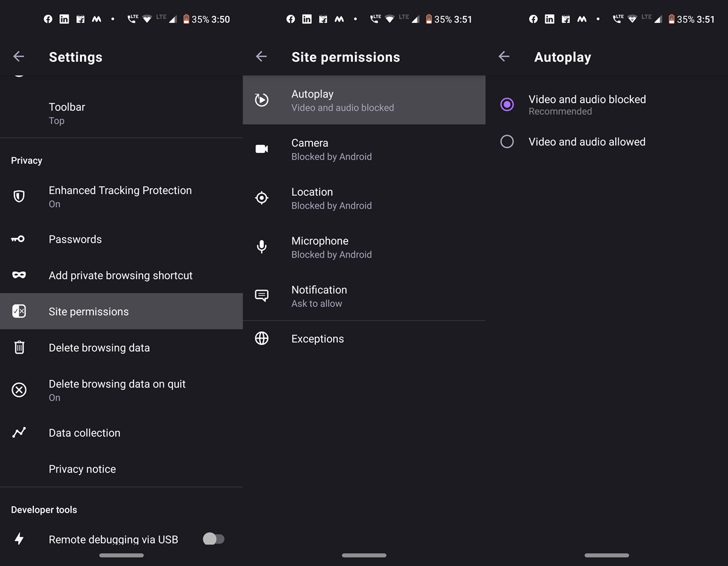
Task: Open Add private browsing shortcut
Action: 121,275
